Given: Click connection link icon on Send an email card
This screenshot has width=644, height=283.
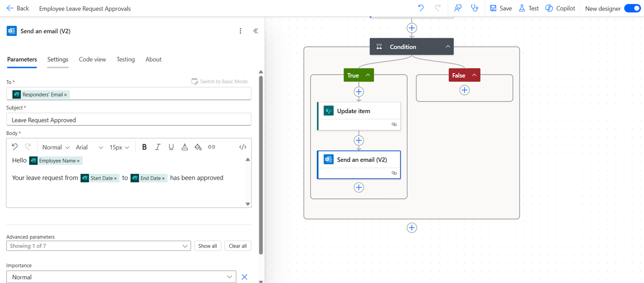Looking at the screenshot, I should click(x=394, y=173).
